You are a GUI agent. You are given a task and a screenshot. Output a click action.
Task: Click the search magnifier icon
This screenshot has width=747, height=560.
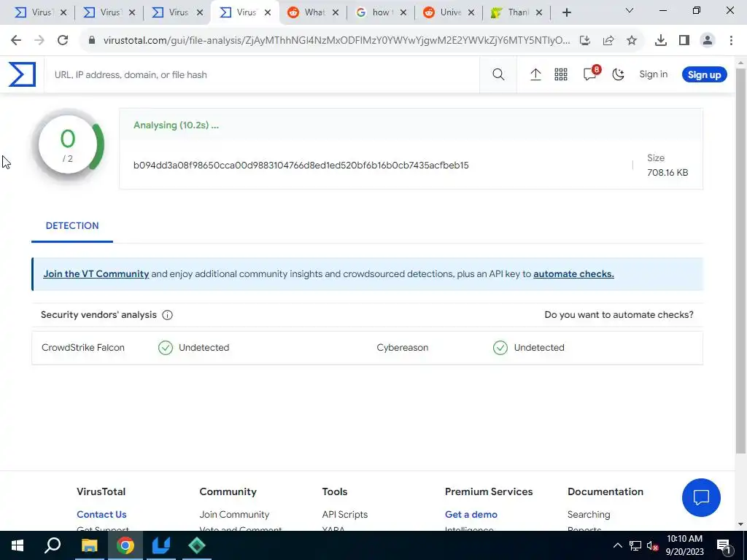click(x=498, y=74)
